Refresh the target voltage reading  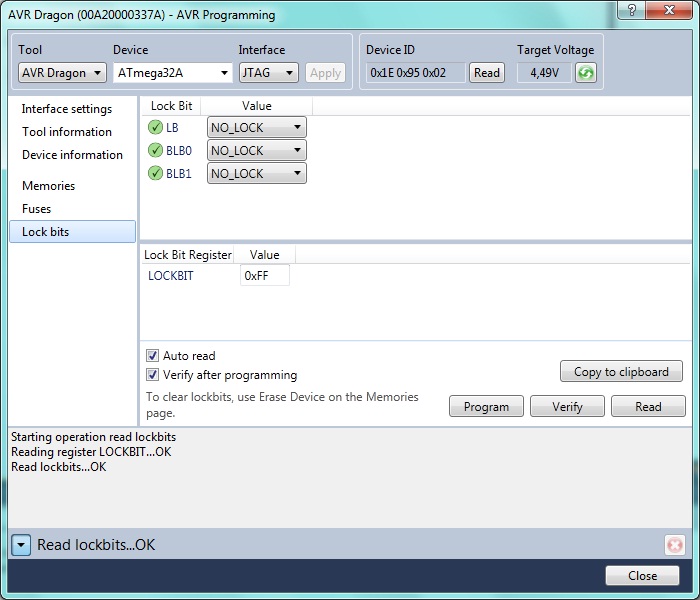click(586, 73)
